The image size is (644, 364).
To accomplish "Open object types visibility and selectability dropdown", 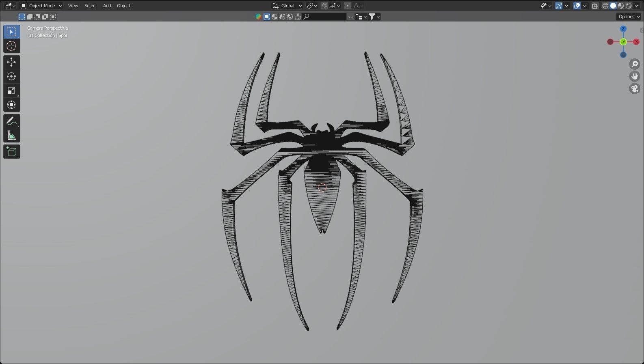I will point(546,6).
